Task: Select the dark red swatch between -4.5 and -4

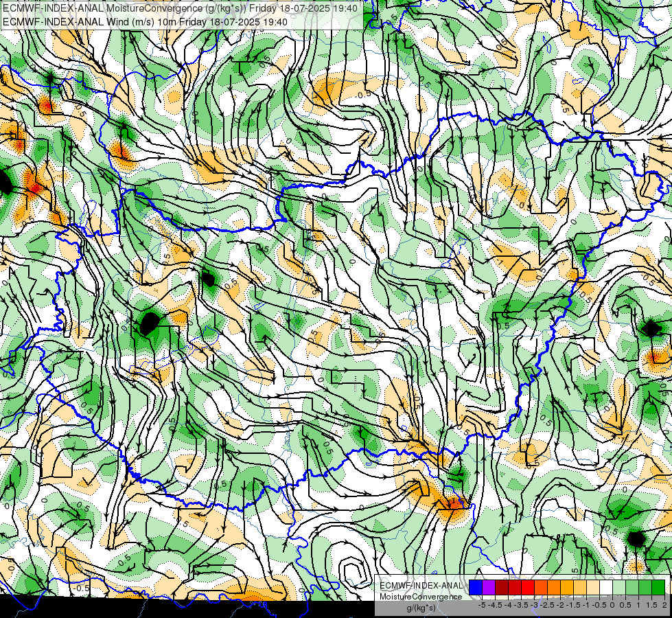Action: tap(502, 587)
